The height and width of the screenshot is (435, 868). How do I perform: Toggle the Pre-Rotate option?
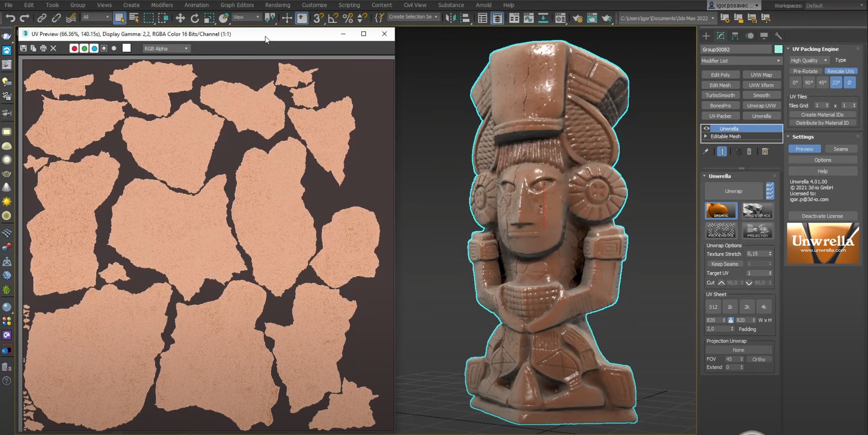pyautogui.click(x=805, y=71)
